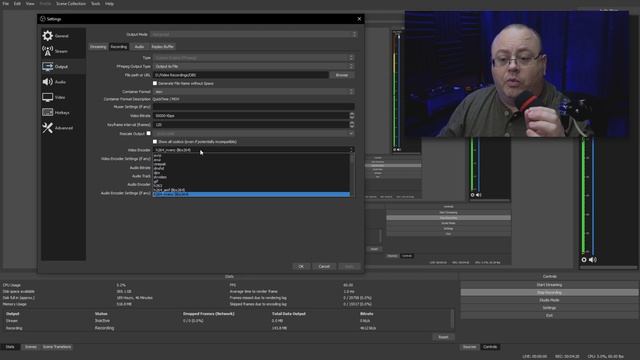640x360 pixels.
Task: Open Rescale Output resolution dropdown
Action: (x=253, y=133)
